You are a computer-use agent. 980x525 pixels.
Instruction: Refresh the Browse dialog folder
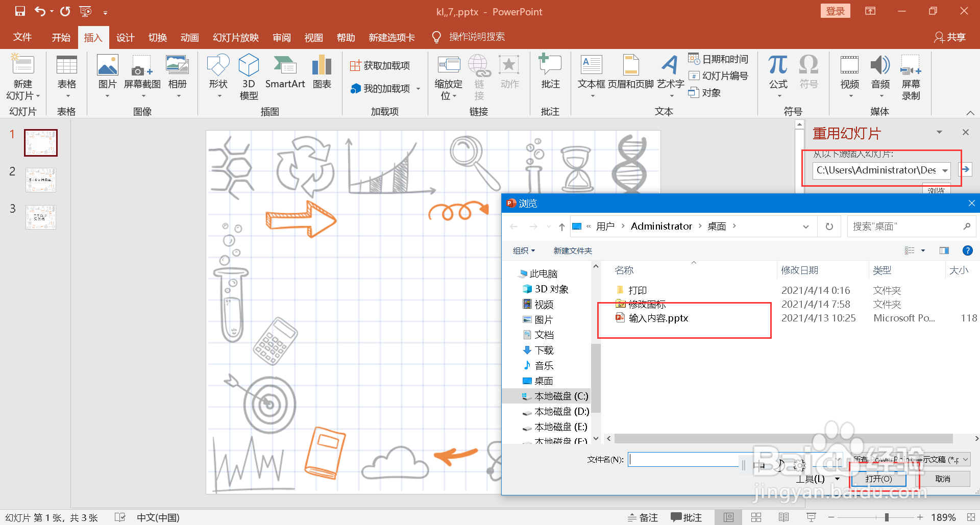point(829,227)
